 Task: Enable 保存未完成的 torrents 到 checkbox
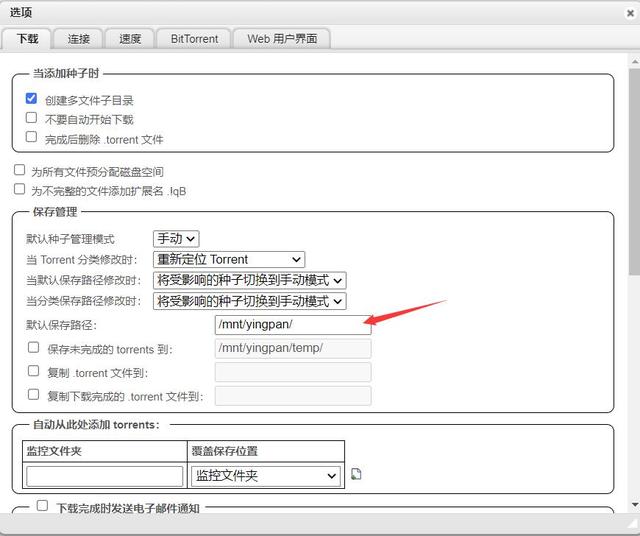(x=34, y=348)
